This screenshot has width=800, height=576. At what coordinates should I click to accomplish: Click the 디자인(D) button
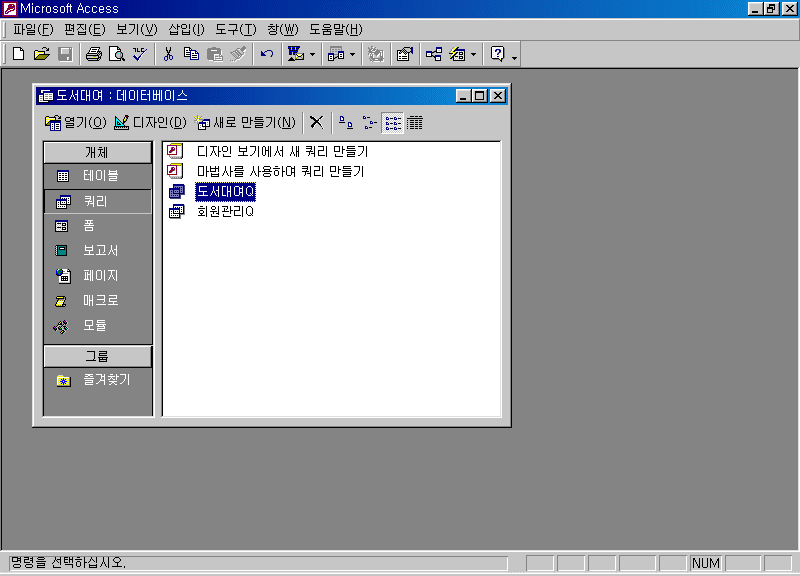point(150,122)
